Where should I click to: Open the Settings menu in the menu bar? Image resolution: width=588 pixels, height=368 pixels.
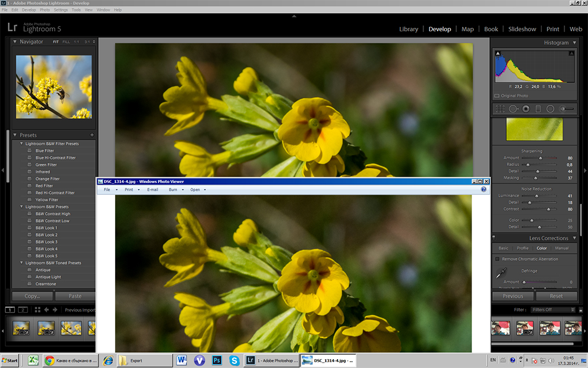coord(61,10)
